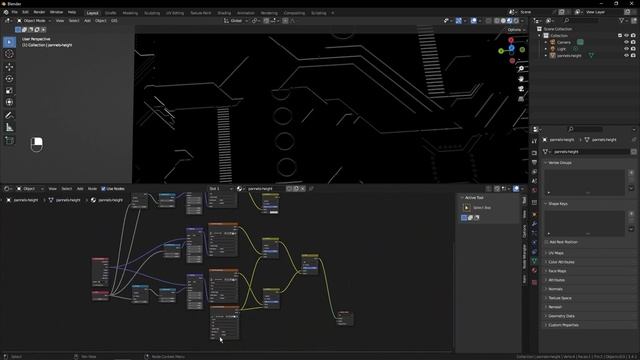Open the Texture properties tab
This screenshot has height=360, width=640.
coord(534,282)
